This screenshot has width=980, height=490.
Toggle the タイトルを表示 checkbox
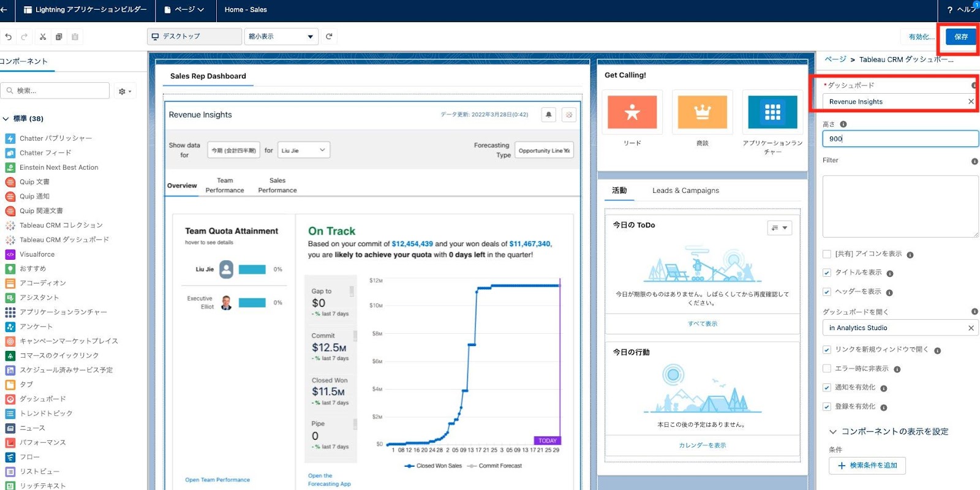(827, 273)
